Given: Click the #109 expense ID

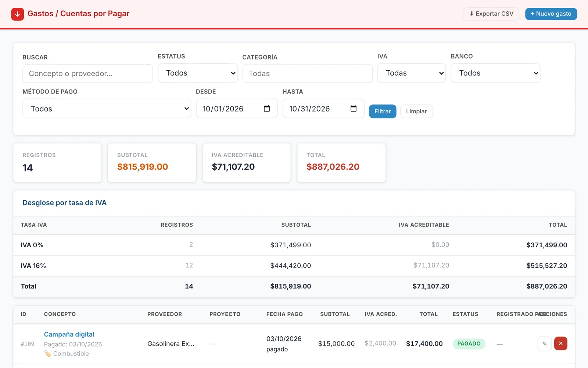Looking at the screenshot, I should pos(28,344).
